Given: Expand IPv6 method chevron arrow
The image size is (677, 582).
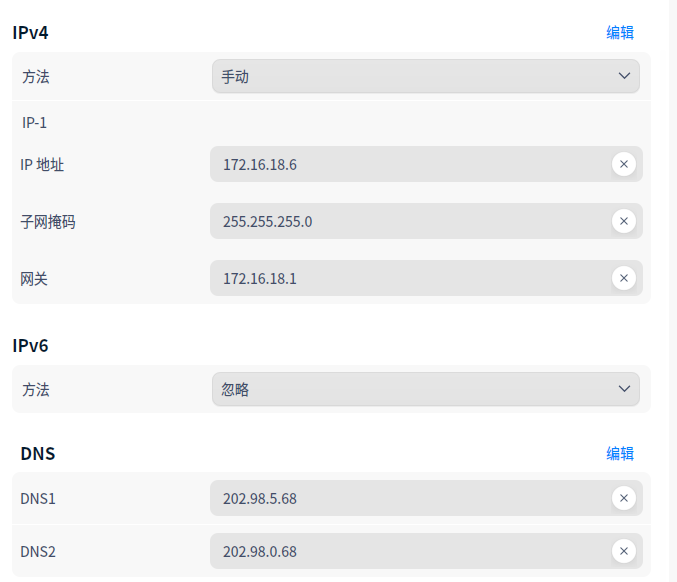Looking at the screenshot, I should (625, 389).
